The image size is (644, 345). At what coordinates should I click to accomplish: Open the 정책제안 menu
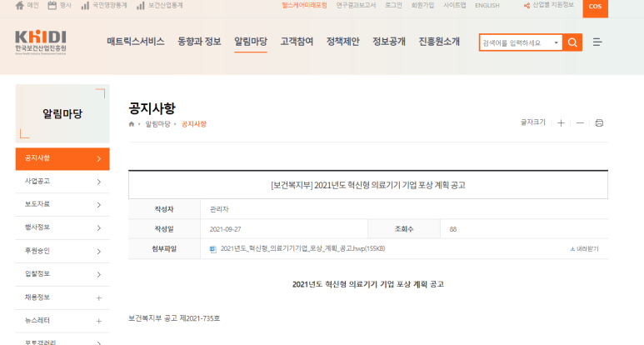click(342, 42)
